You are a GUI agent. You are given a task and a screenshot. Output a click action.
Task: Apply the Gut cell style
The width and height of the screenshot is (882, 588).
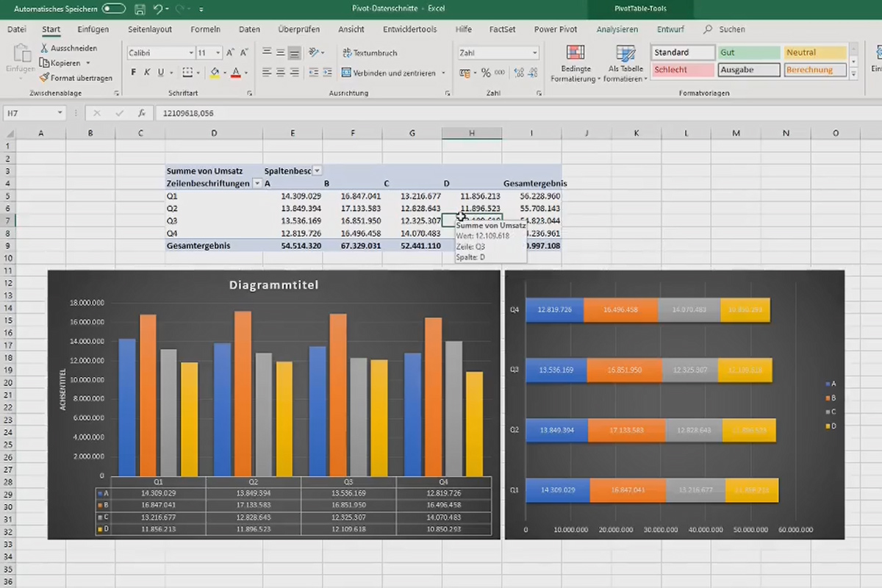click(x=748, y=52)
